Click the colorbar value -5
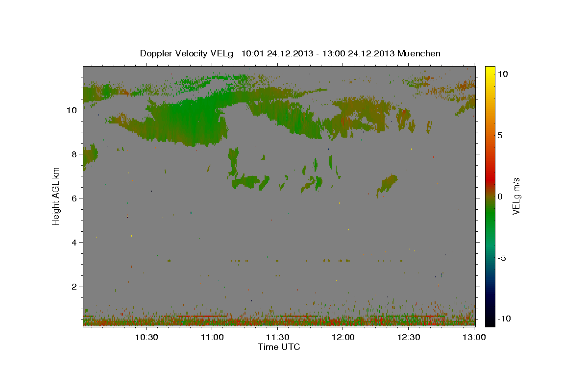Viewport: 588px width, 392px height. [x=502, y=258]
